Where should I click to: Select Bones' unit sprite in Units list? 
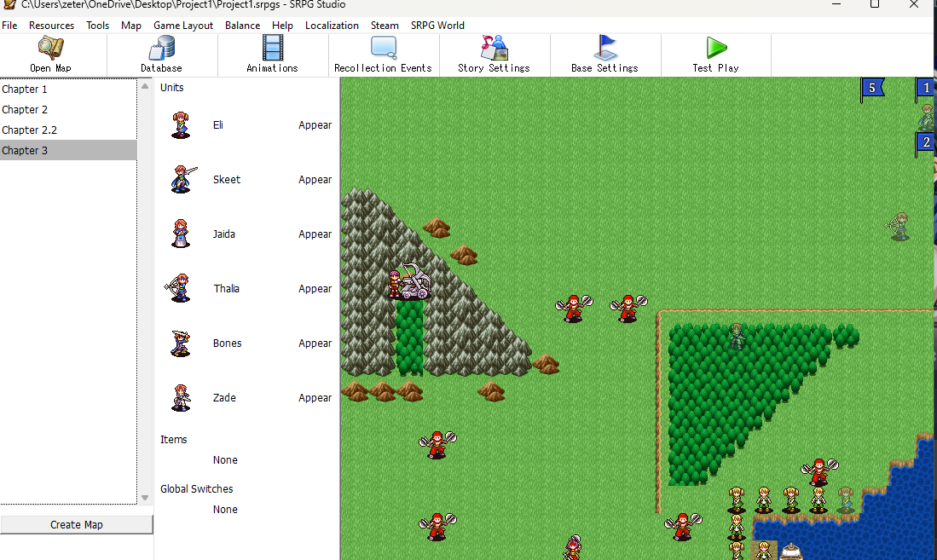(x=181, y=343)
